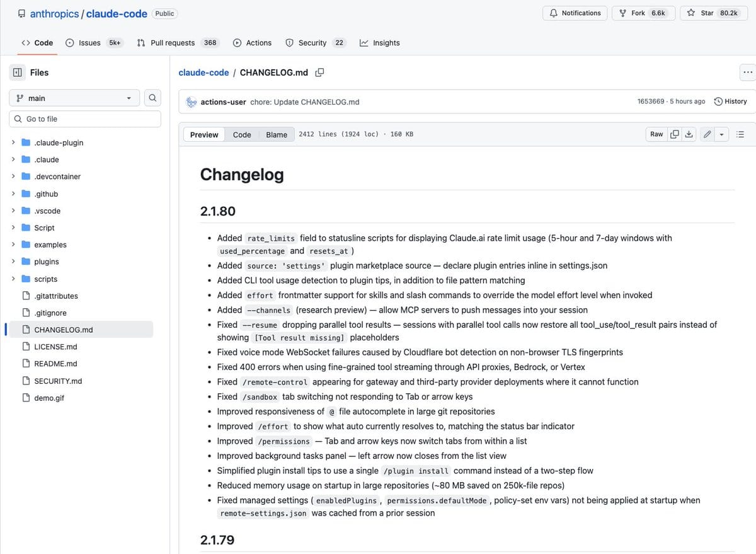Viewport: 756px width, 554px height.
Task: Click the search files magnifier icon
Action: point(152,98)
